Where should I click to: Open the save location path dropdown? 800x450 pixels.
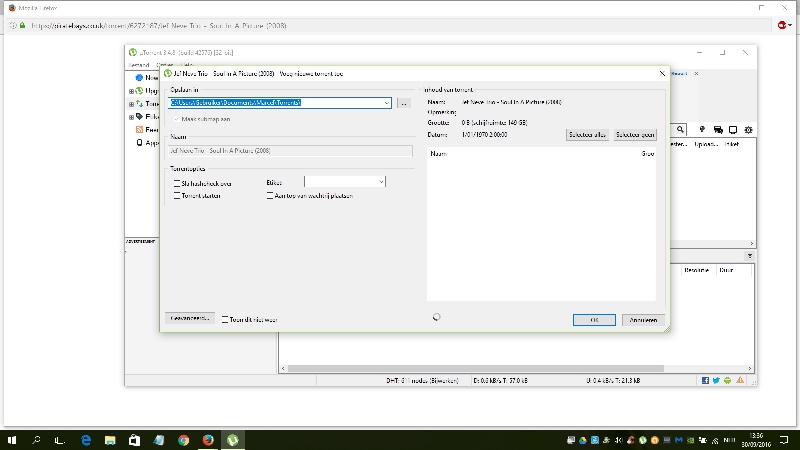click(x=386, y=103)
